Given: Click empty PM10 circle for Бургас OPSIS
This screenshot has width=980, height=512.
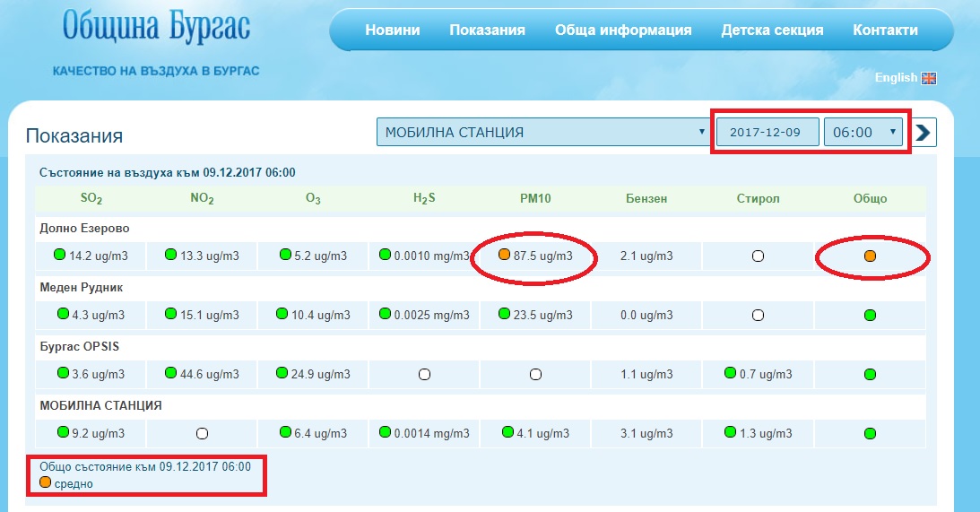Looking at the screenshot, I should point(535,375).
